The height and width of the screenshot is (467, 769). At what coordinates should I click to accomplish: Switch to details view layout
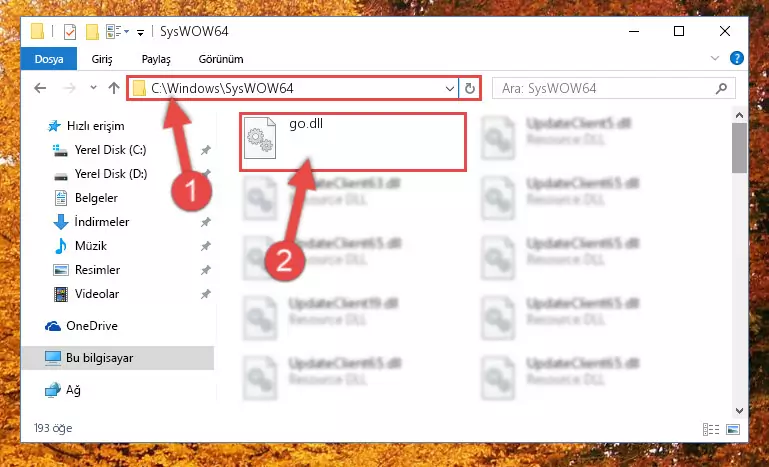point(711,429)
